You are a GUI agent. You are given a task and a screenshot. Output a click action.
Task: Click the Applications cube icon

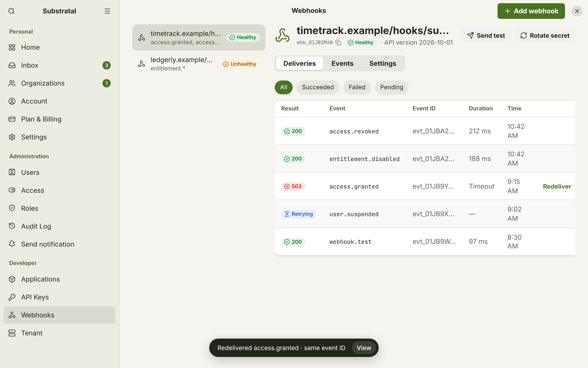coord(12,279)
